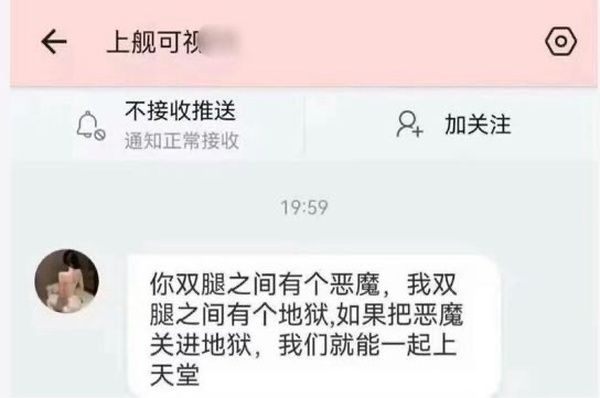Tap the 通知正常接收 status subtitle
The image size is (600, 398).
pos(182,141)
